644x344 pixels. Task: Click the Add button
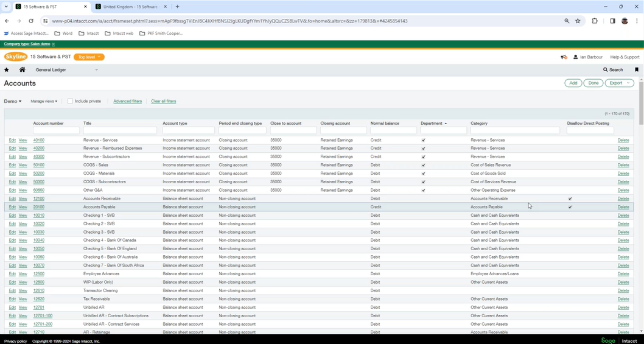573,83
